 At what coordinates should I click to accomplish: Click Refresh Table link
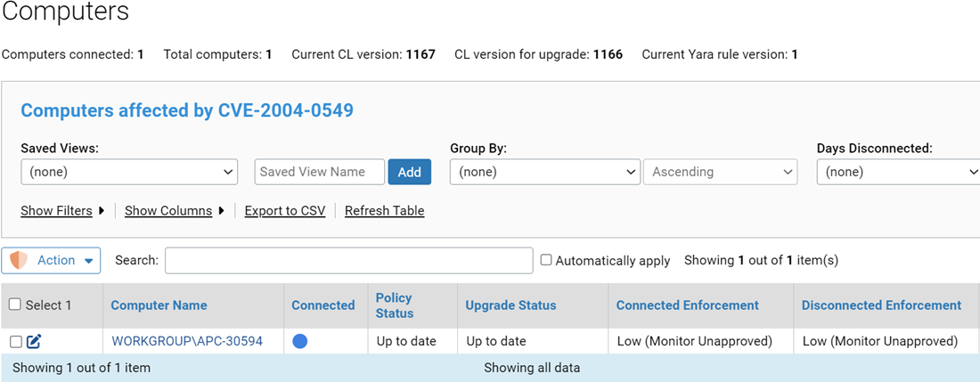coord(384,211)
